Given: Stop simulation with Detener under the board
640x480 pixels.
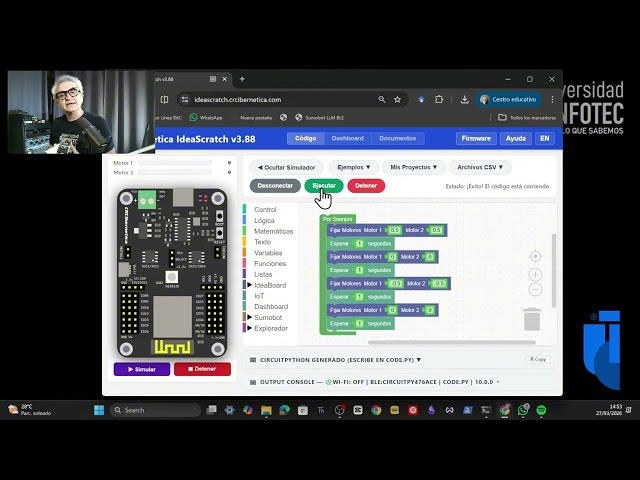Looking at the screenshot, I should pos(202,369).
